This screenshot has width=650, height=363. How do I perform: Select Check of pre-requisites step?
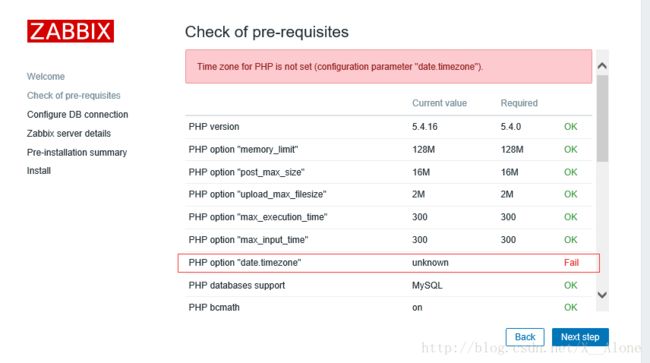tap(73, 96)
